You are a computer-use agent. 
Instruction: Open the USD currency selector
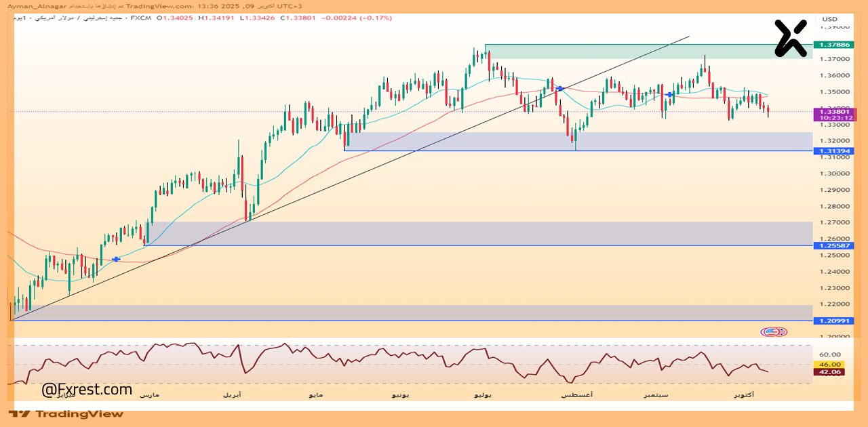[829, 19]
